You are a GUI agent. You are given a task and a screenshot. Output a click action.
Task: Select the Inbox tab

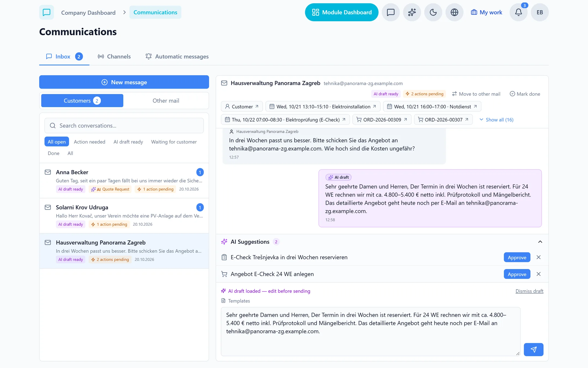[x=64, y=56]
